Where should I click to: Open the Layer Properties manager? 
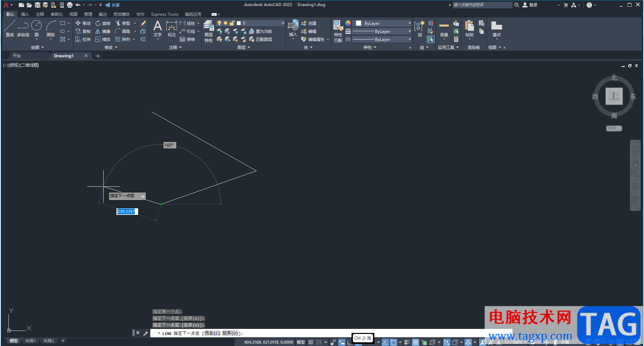click(x=208, y=26)
